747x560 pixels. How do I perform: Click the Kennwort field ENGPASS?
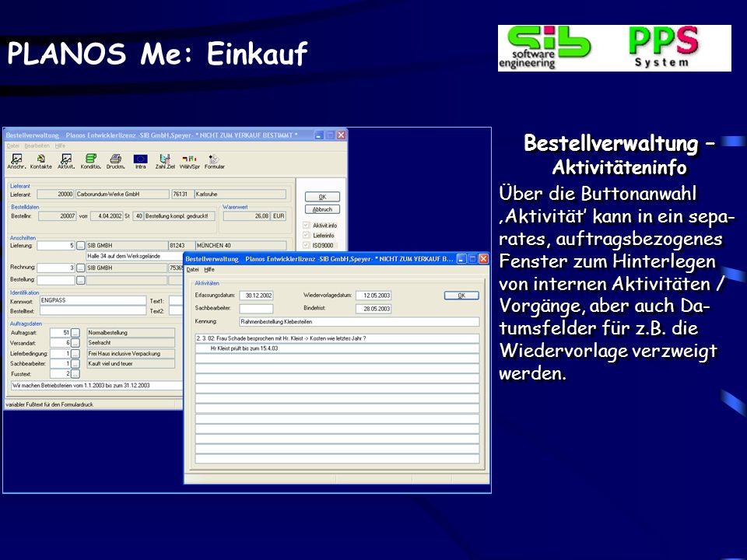[93, 300]
